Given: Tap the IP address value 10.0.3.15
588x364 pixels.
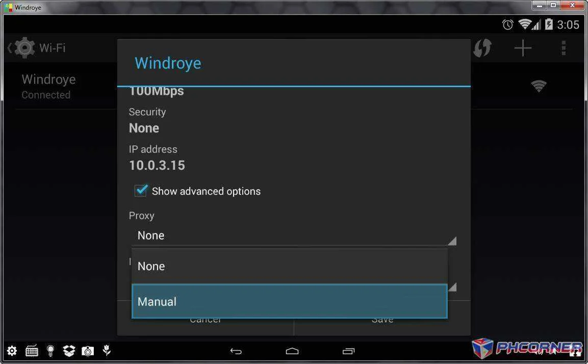Looking at the screenshot, I should [157, 165].
